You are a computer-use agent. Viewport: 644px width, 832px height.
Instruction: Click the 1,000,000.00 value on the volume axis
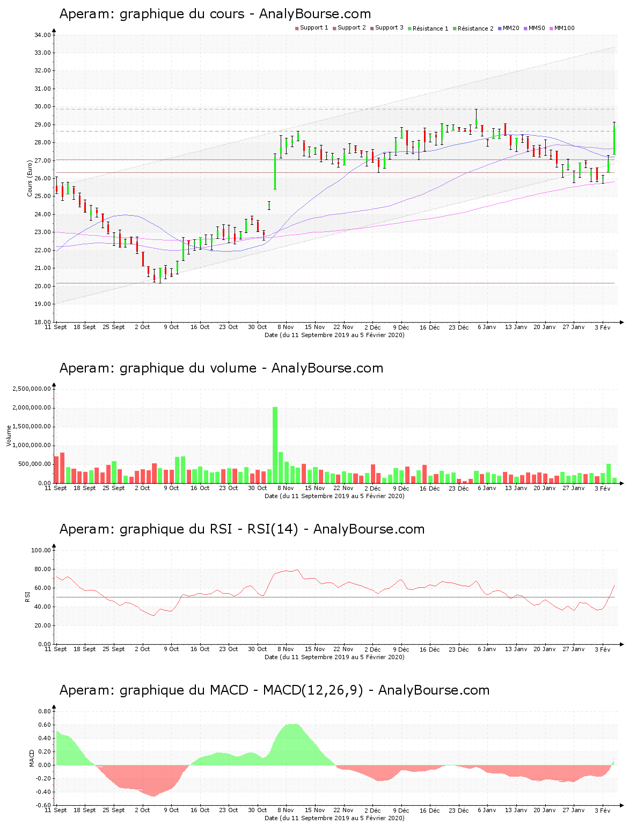(x=32, y=445)
